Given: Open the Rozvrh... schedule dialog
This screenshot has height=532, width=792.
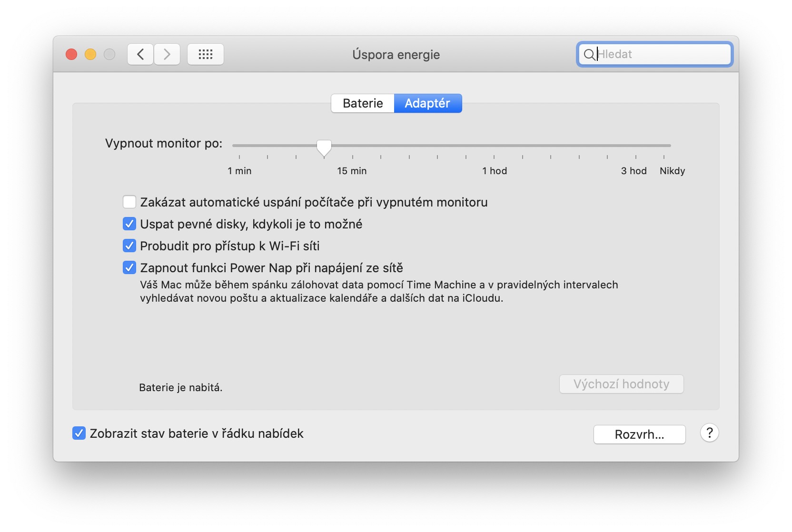Looking at the screenshot, I should 639,434.
